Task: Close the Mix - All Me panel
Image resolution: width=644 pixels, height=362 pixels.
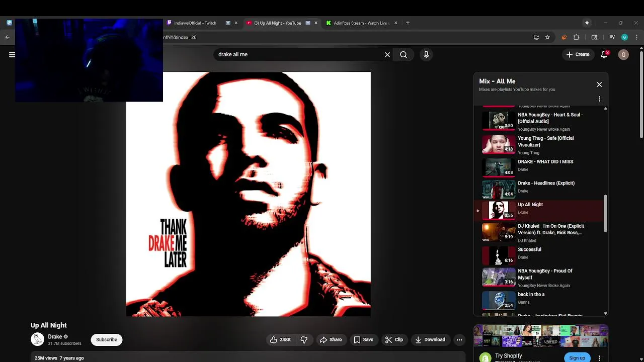Action: [x=599, y=84]
